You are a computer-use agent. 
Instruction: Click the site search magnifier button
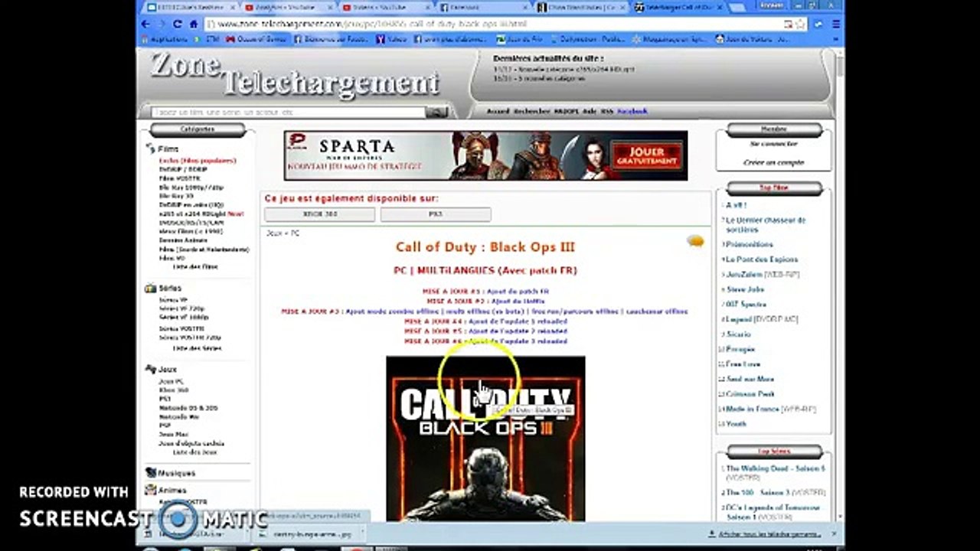point(436,112)
